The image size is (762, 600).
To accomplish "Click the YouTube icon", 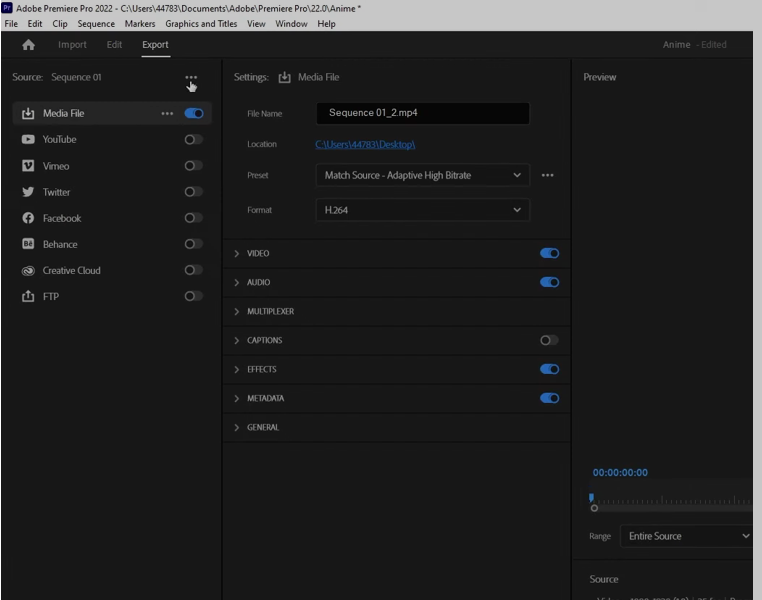I will tap(28, 139).
